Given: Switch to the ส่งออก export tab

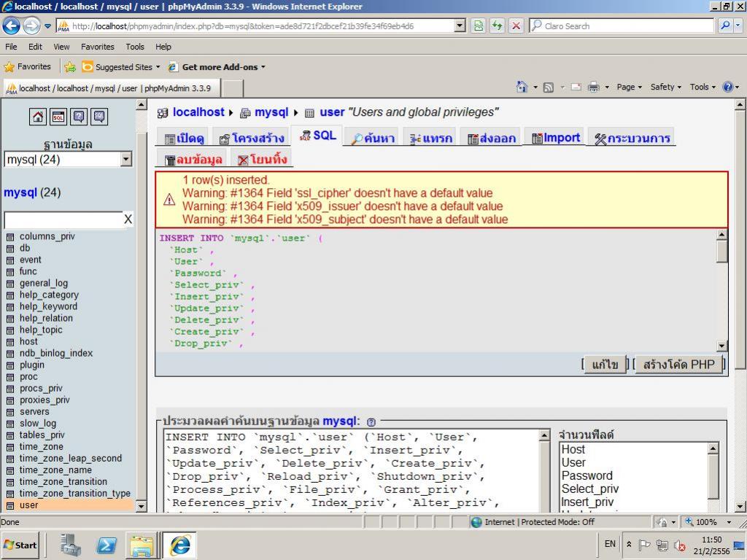Looking at the screenshot, I should [x=491, y=138].
